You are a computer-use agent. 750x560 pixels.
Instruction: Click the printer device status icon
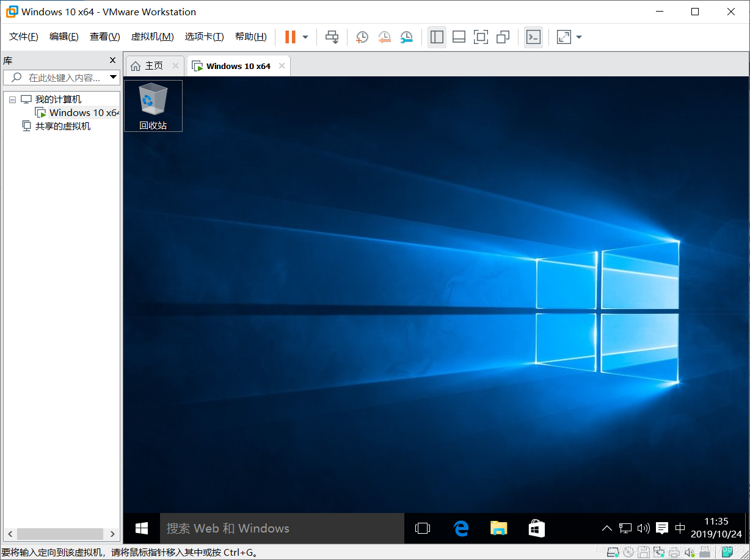[674, 552]
